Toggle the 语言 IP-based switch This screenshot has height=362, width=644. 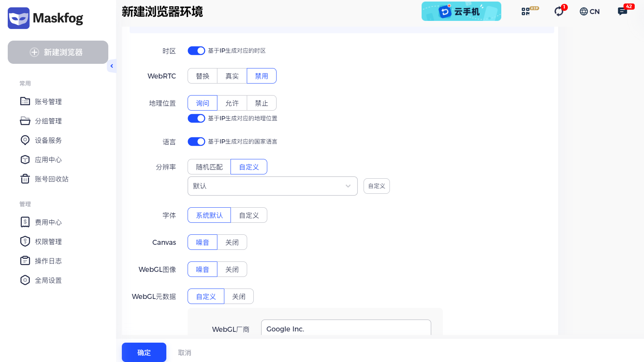196,142
